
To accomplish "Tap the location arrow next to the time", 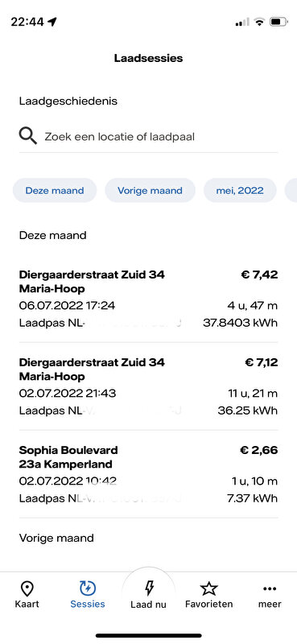I will 52,22.
